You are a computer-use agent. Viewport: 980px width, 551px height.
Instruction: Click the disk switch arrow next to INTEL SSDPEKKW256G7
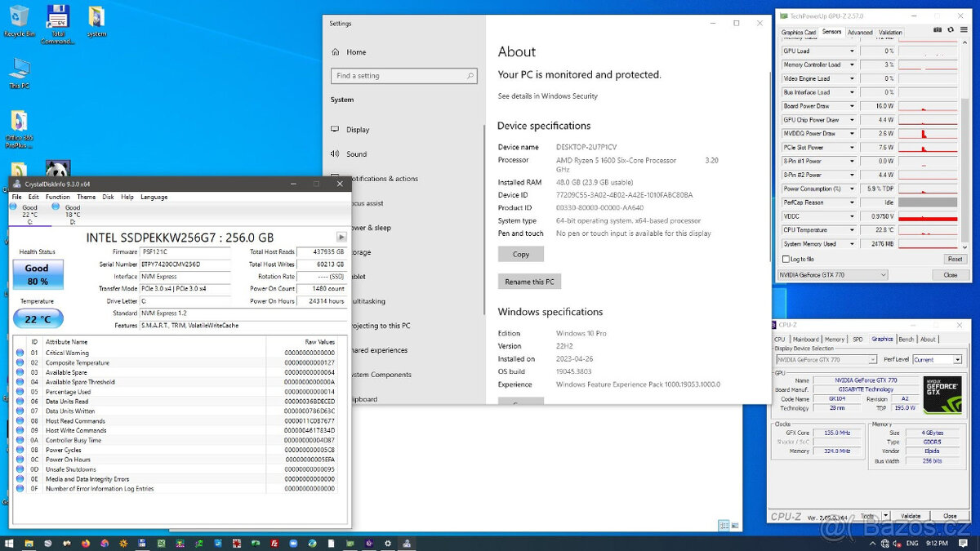tap(341, 237)
